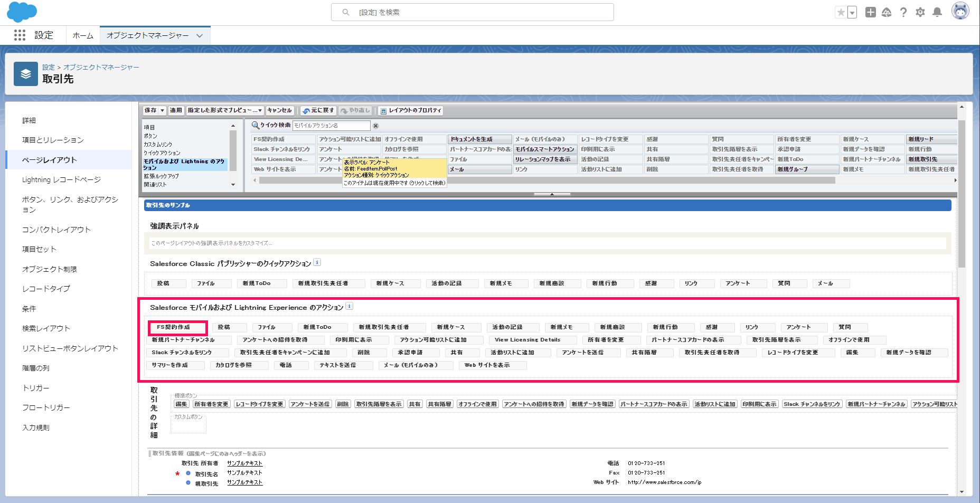
Task: Open the Setup gear icon
Action: tap(920, 12)
